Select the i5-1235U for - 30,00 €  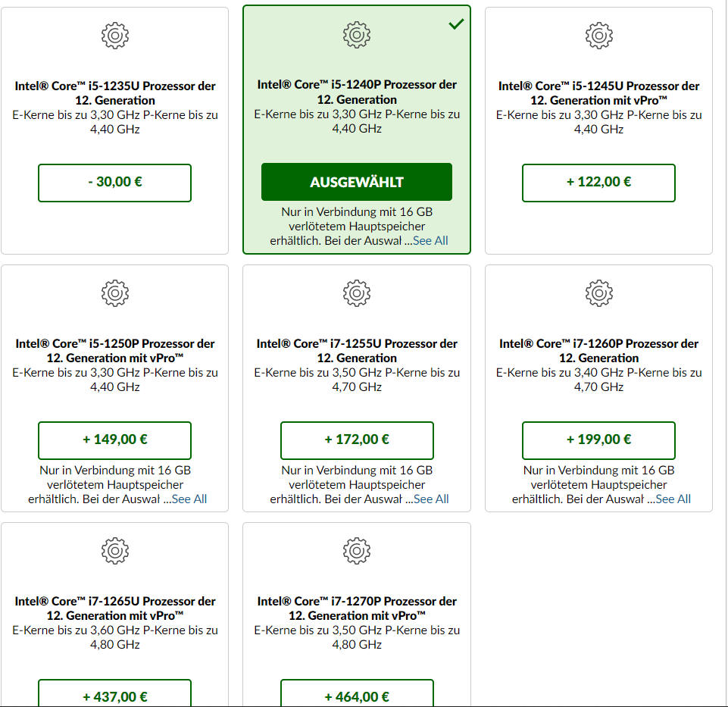(x=114, y=183)
